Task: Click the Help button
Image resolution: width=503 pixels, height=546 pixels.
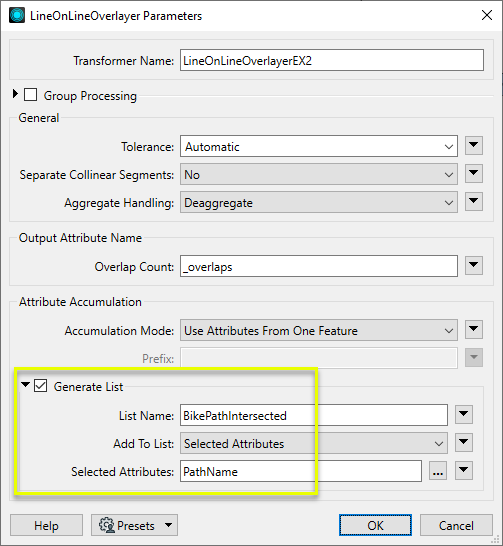Action: (46, 525)
